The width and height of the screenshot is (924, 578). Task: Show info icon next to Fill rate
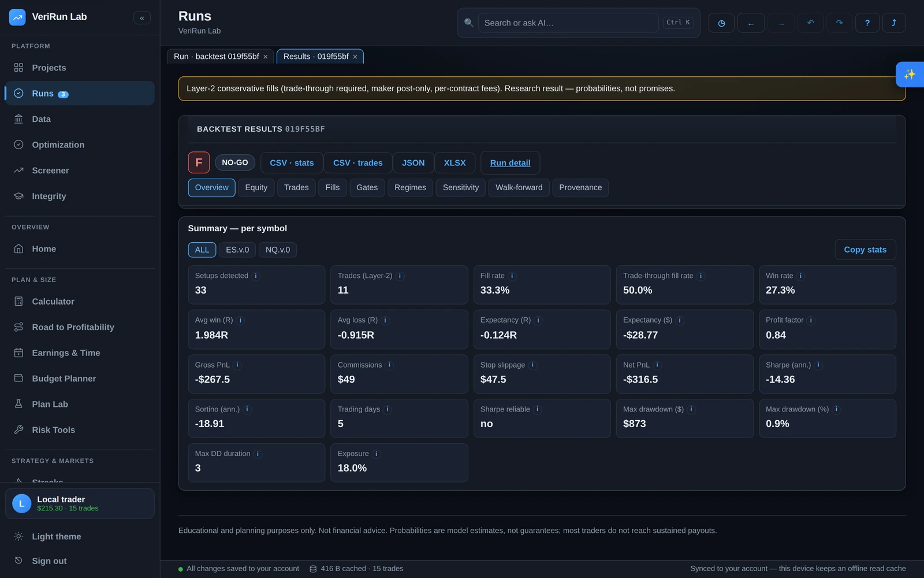(x=512, y=276)
